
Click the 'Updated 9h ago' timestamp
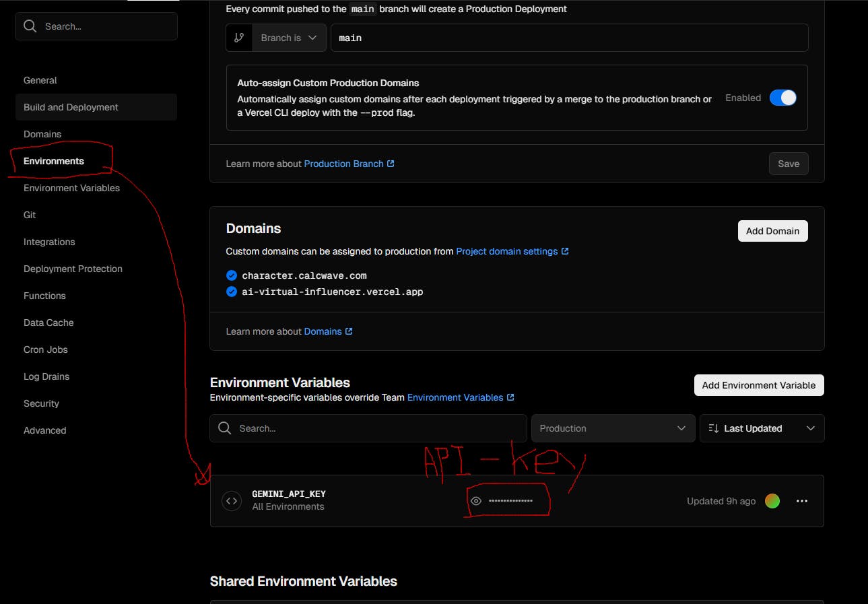tap(721, 501)
